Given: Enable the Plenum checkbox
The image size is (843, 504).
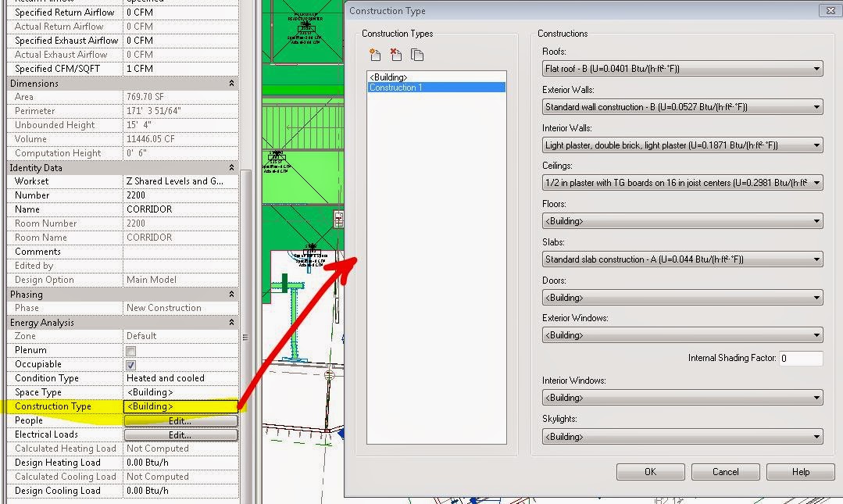Looking at the screenshot, I should pyautogui.click(x=130, y=350).
